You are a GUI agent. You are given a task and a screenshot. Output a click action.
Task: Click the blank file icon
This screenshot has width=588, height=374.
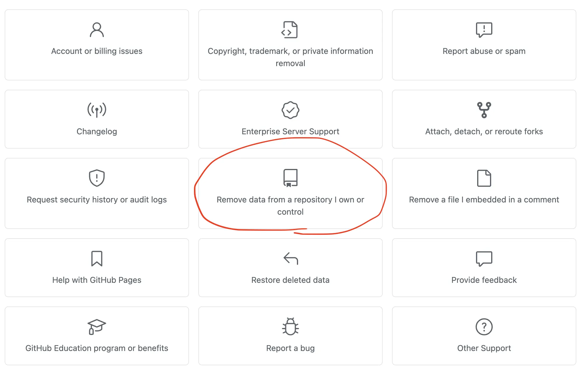(484, 178)
